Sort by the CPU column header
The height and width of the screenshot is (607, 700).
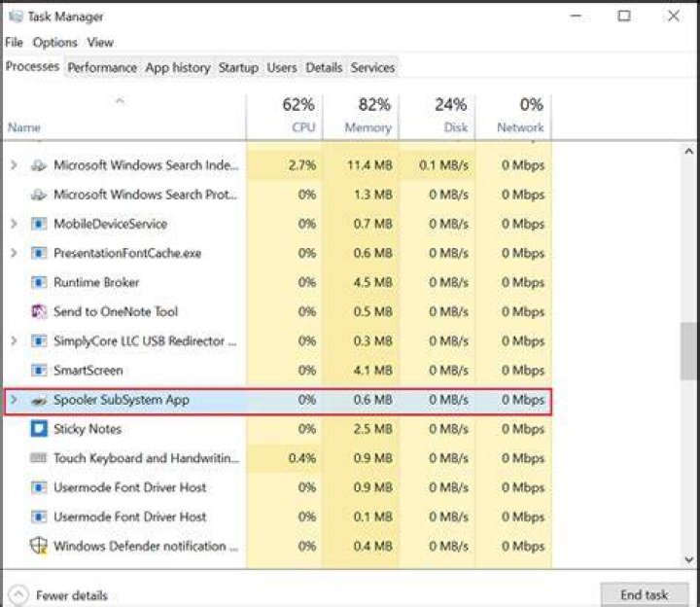[x=284, y=117]
